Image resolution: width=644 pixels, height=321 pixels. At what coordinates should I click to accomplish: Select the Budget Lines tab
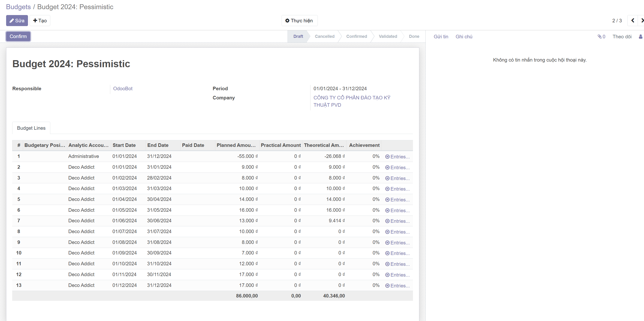pyautogui.click(x=31, y=128)
